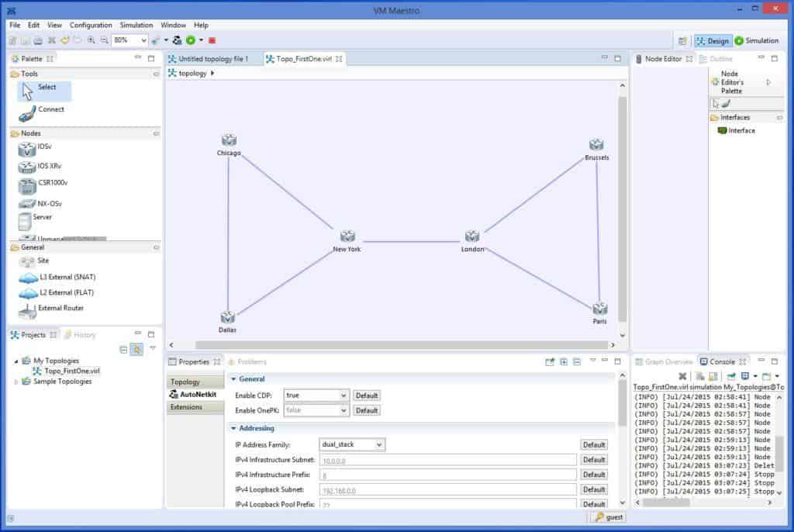Select the New York router node
Image resolution: width=794 pixels, height=532 pixels.
tap(347, 237)
